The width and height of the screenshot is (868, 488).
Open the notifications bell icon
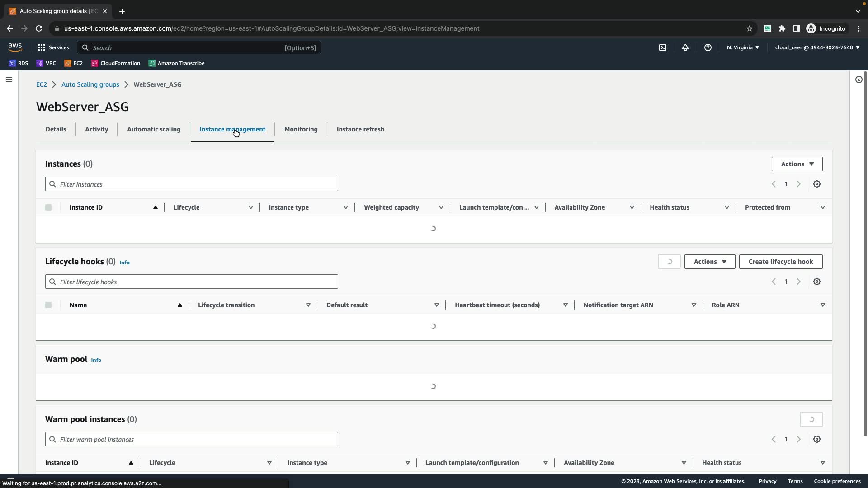tap(685, 47)
